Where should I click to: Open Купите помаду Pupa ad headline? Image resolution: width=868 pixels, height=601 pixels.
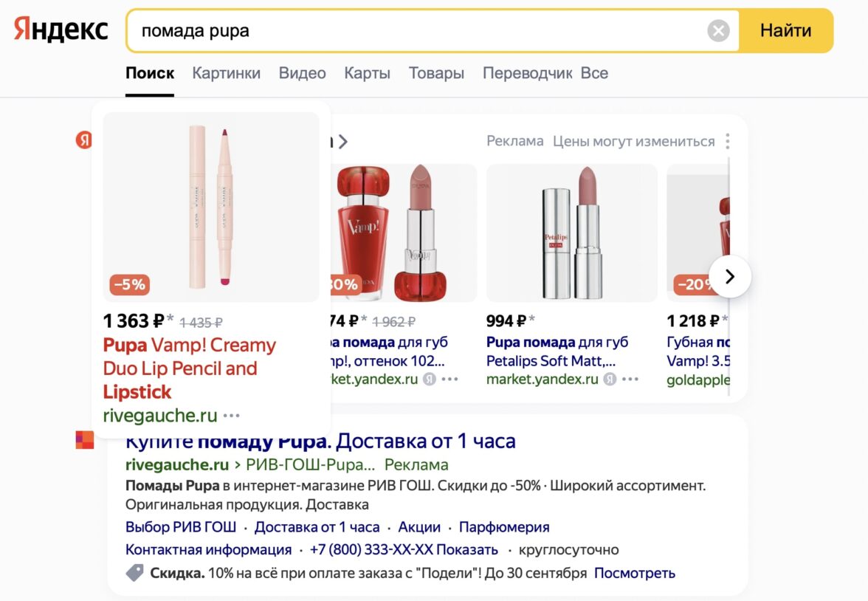coord(320,442)
